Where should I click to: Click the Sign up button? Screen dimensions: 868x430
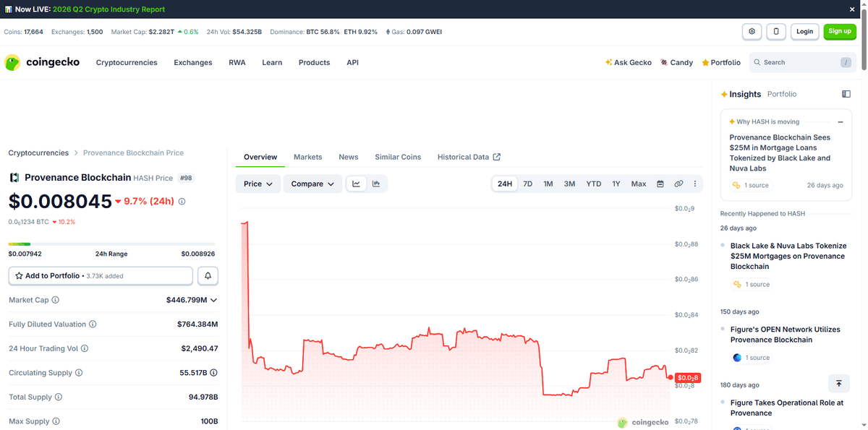click(840, 32)
